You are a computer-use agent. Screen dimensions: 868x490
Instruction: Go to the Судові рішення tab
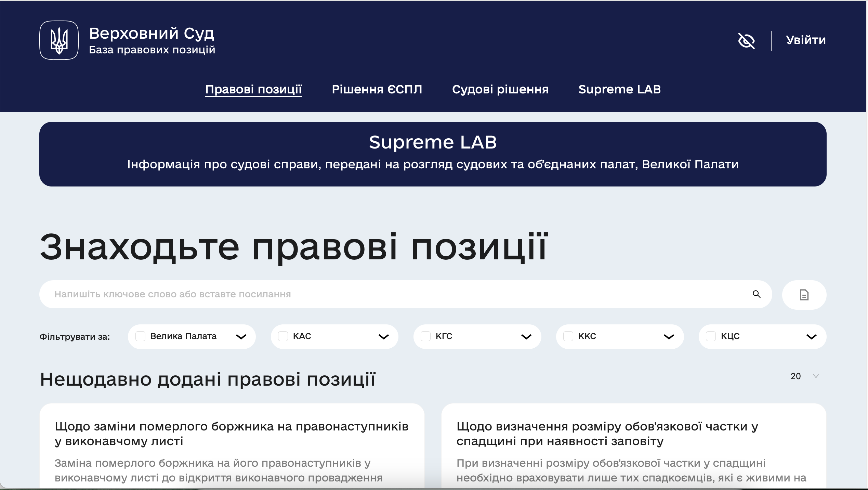coord(500,89)
